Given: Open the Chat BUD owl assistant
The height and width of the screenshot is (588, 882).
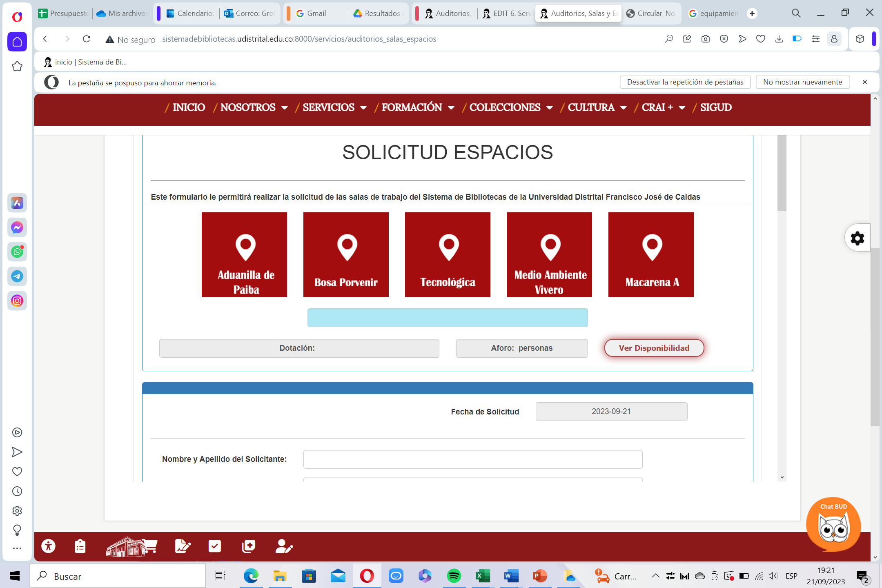Looking at the screenshot, I should click(833, 526).
